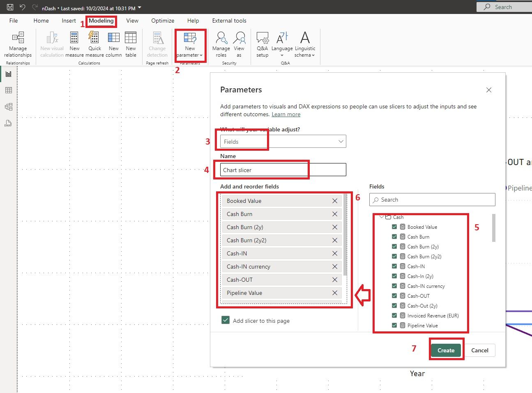Screen dimensions: 532x393
Task: Open Manage relationships
Action: (x=18, y=45)
